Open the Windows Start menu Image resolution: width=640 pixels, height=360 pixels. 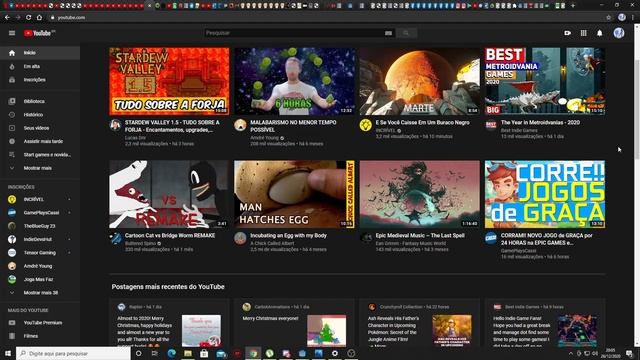pos(8,353)
